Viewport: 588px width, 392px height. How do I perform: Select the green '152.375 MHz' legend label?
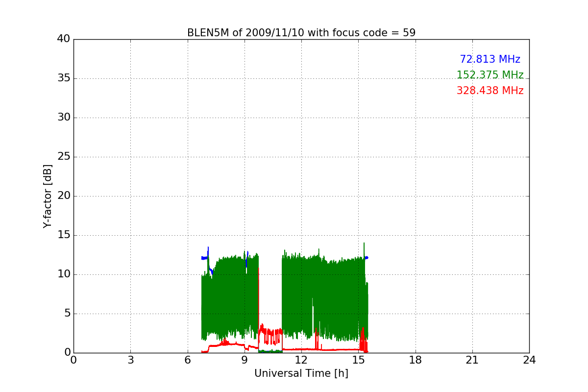(490, 75)
